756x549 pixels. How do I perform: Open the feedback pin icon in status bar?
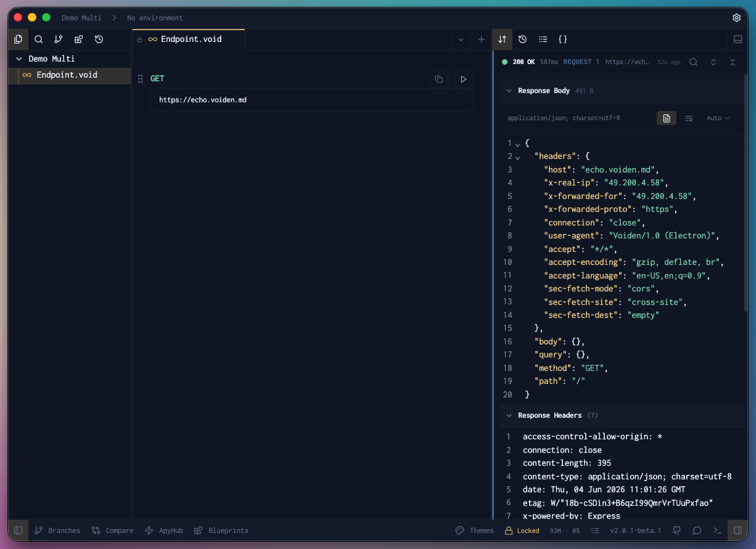(x=676, y=531)
